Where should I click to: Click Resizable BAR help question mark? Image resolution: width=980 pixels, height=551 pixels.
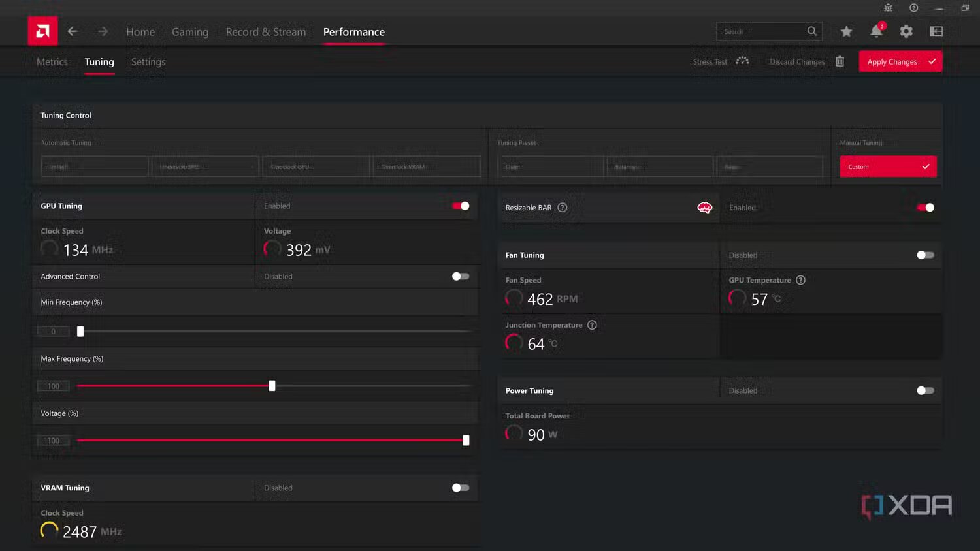(563, 208)
